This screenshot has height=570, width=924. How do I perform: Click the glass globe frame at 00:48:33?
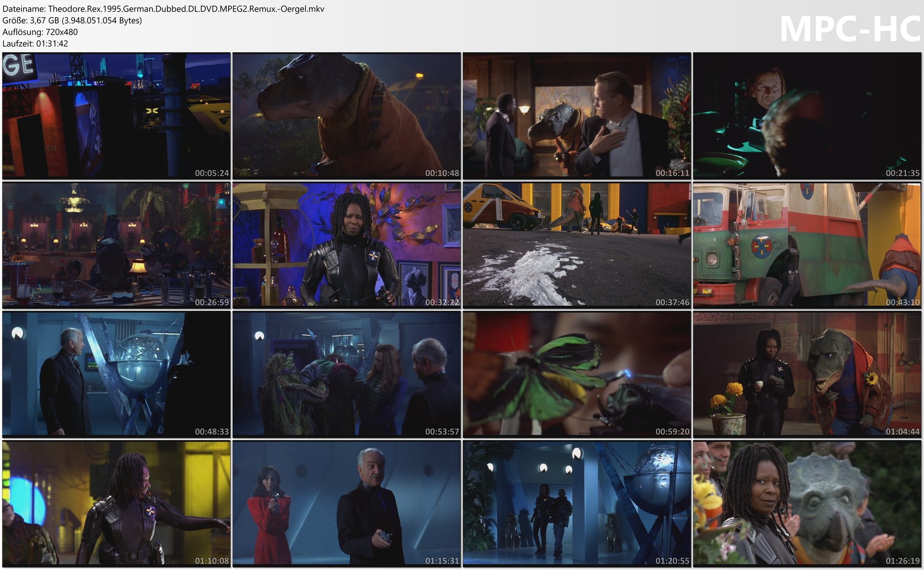(116, 374)
